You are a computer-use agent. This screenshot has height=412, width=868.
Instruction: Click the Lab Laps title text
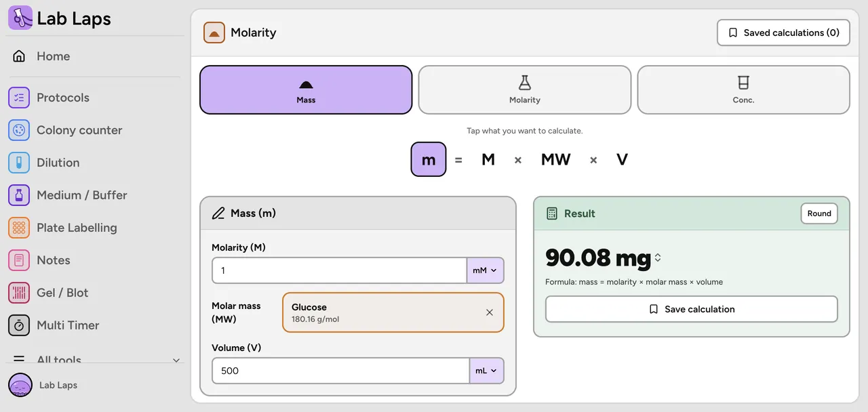coord(74,18)
